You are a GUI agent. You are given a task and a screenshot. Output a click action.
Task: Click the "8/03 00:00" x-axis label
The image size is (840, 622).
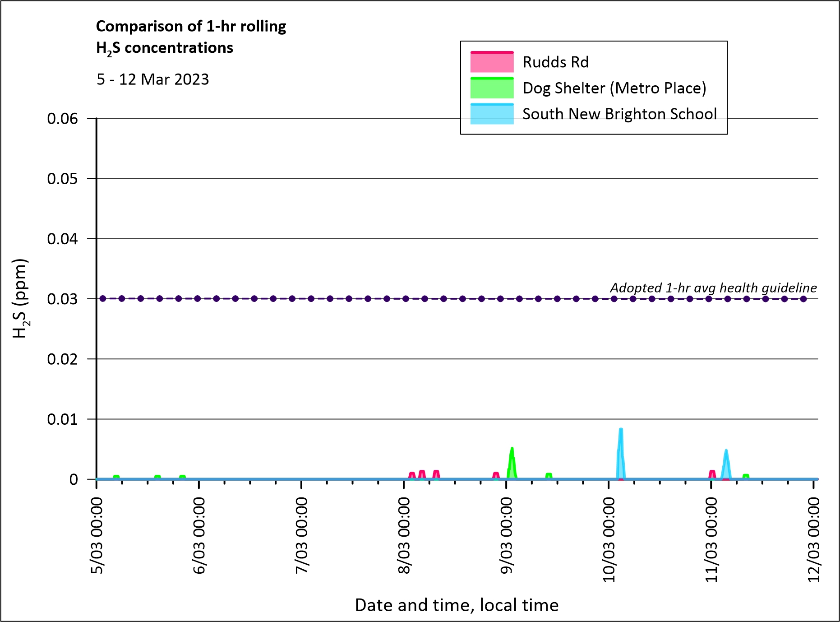click(x=404, y=535)
